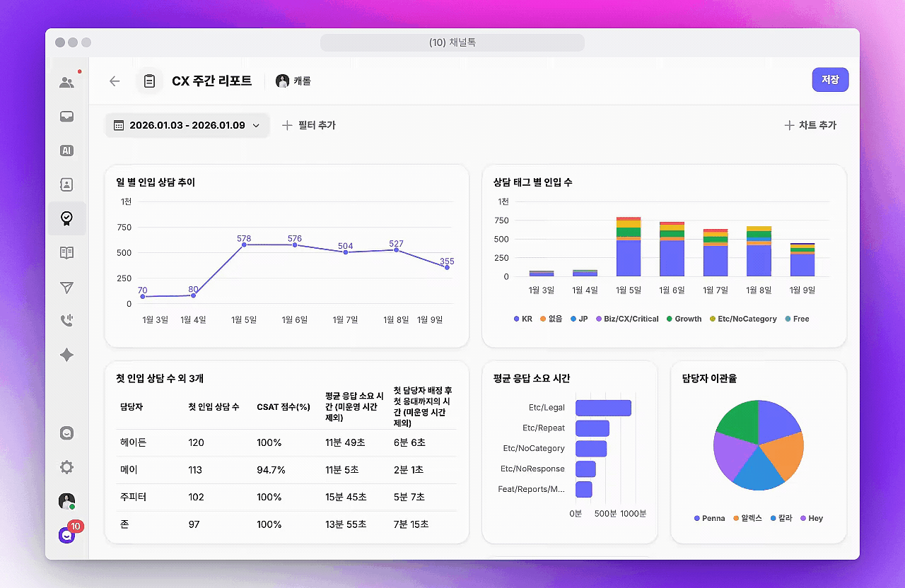Click the report clipboard icon beside the title
This screenshot has width=905, height=588.
(149, 81)
